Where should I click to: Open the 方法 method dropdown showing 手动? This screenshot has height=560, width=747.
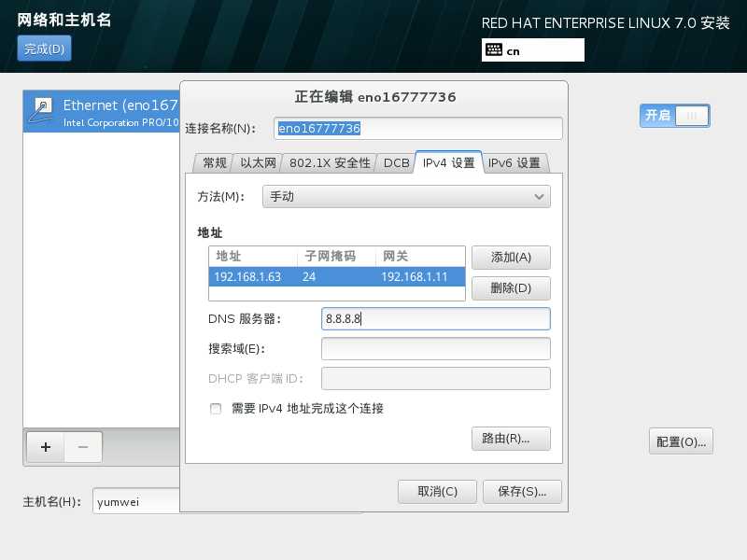pos(406,197)
